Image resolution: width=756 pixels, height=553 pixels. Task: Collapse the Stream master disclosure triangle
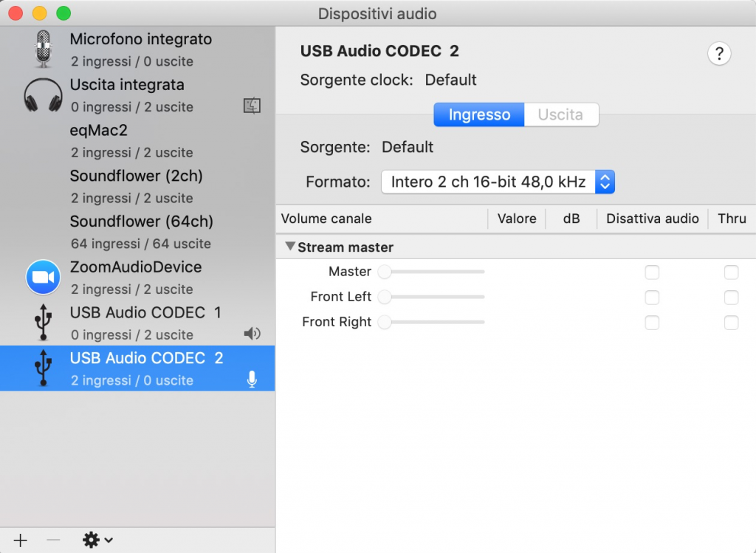click(x=290, y=247)
